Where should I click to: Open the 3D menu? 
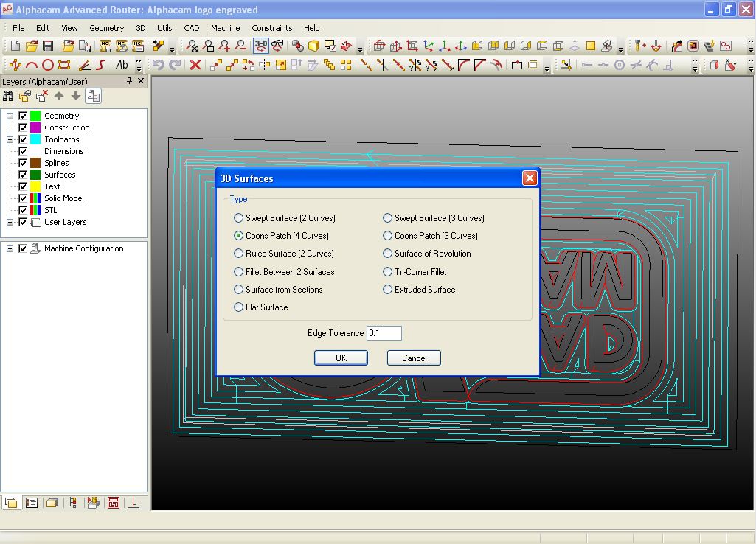pos(140,28)
